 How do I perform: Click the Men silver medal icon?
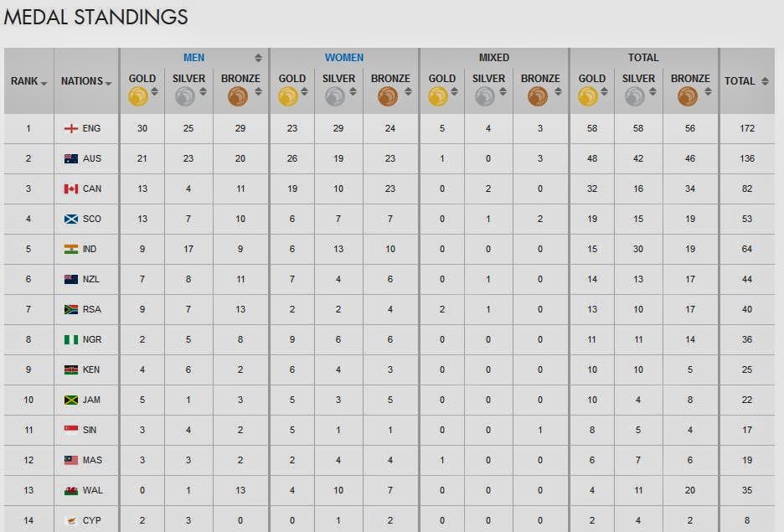[185, 96]
